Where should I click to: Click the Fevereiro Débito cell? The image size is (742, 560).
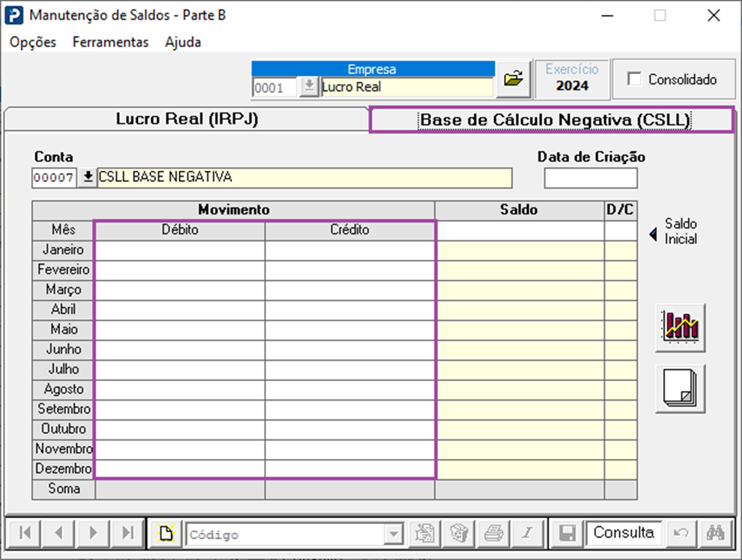click(x=180, y=270)
